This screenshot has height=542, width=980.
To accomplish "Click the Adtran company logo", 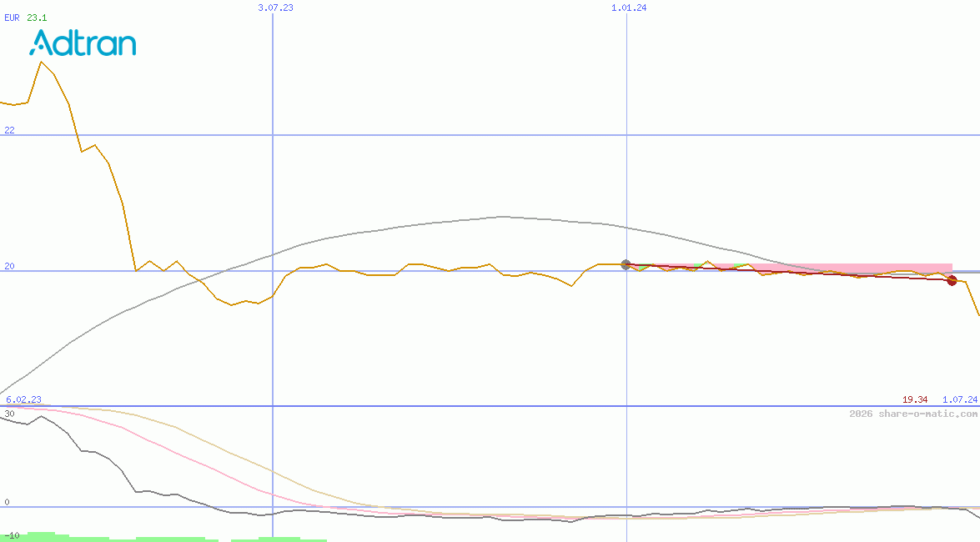I will (x=83, y=43).
